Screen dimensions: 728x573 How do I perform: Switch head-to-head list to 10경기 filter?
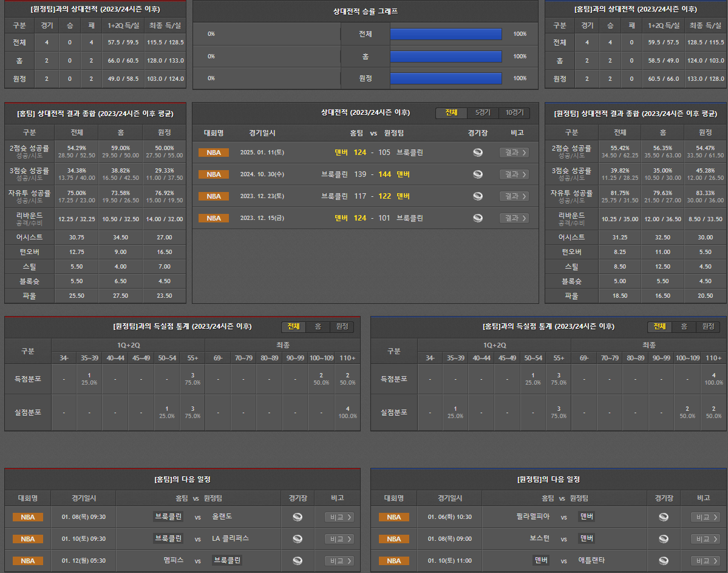tap(514, 113)
